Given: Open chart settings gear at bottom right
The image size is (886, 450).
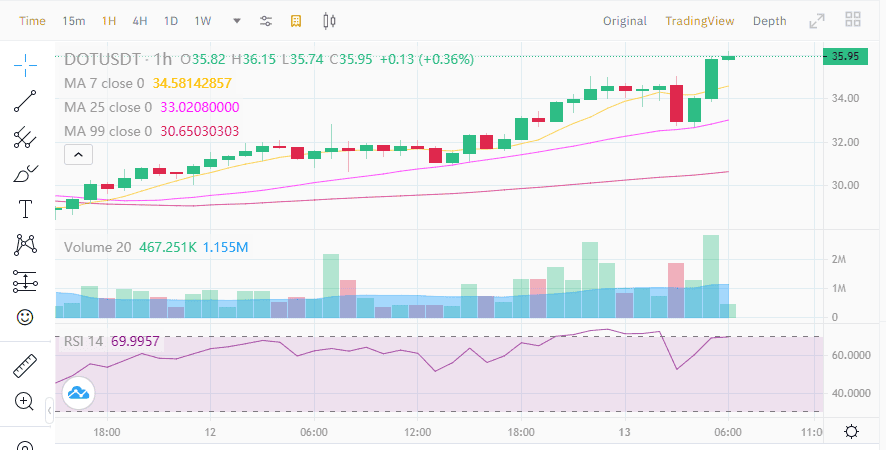Looking at the screenshot, I should pyautogui.click(x=852, y=432).
